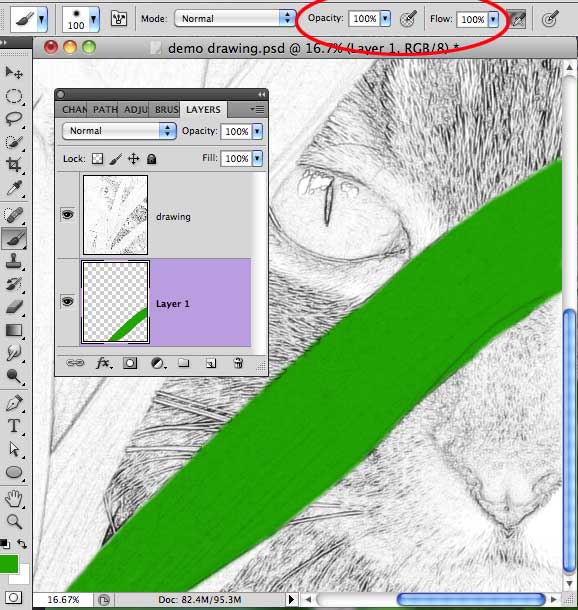Activate the Type tool

pyautogui.click(x=14, y=426)
